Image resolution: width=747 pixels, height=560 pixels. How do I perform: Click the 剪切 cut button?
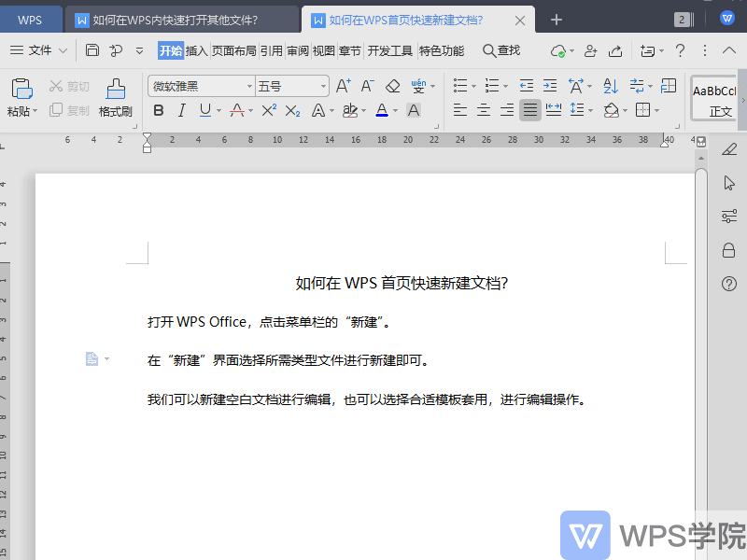tap(69, 86)
